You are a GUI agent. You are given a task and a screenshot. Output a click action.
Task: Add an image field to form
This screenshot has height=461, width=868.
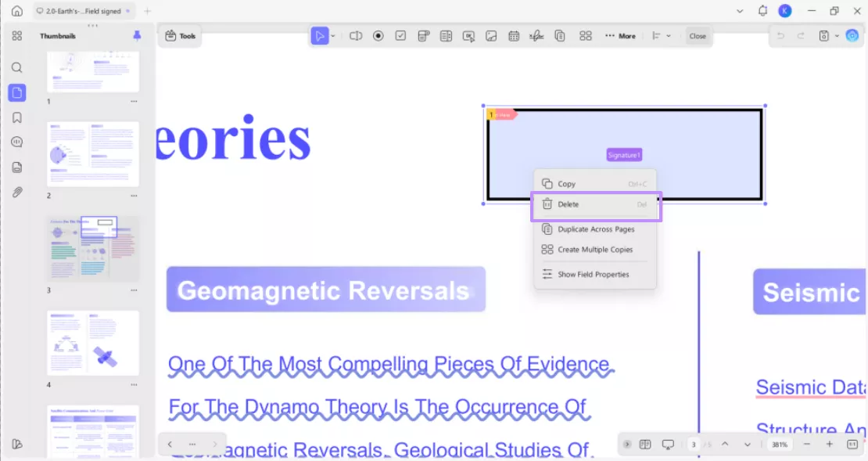[x=491, y=36]
